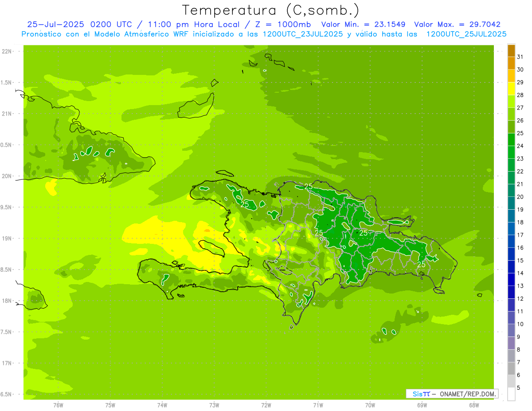Click the "8.5N" latitude axis label

pyautogui.click(x=7, y=270)
